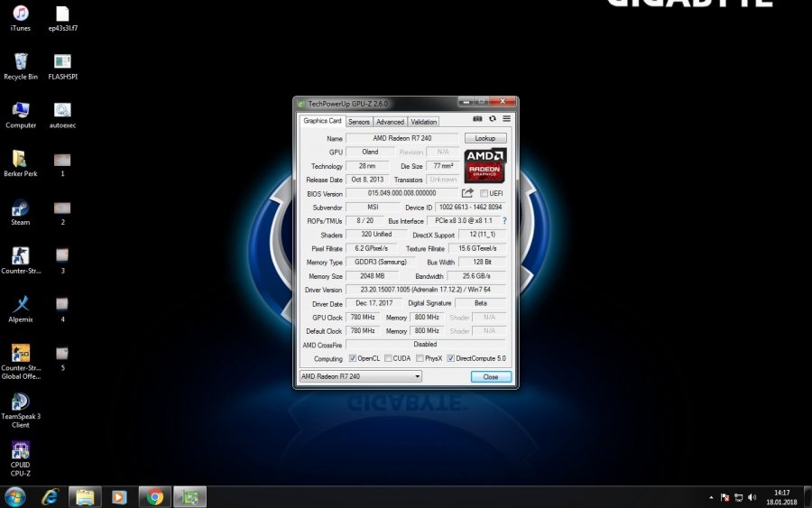Click the Release Date Oct 8, 2013
The height and width of the screenshot is (508, 812).
pyautogui.click(x=367, y=180)
